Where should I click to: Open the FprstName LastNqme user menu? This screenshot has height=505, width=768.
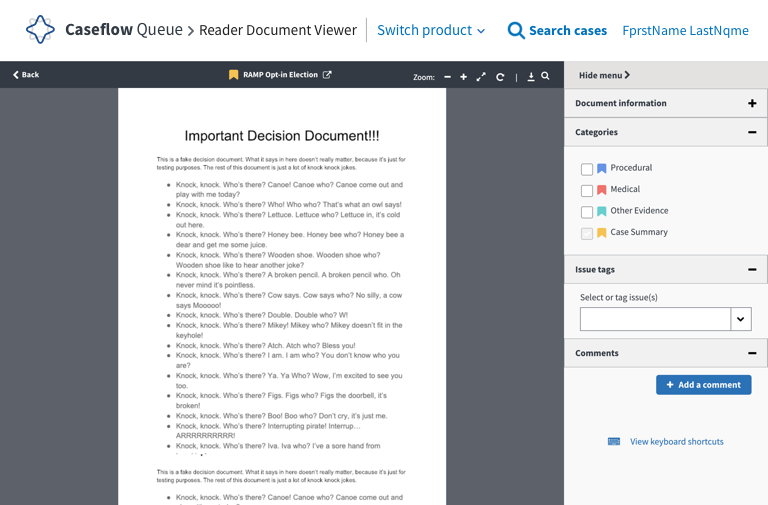click(685, 30)
